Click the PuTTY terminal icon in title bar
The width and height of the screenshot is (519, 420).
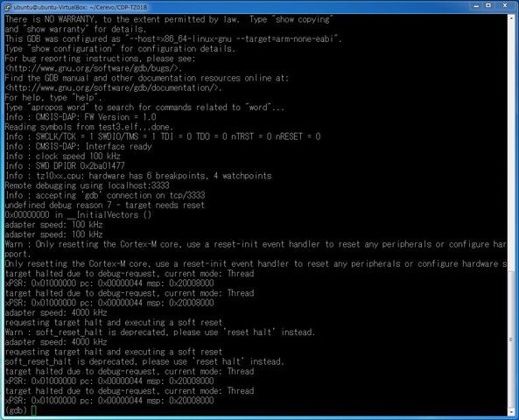[x=8, y=7]
